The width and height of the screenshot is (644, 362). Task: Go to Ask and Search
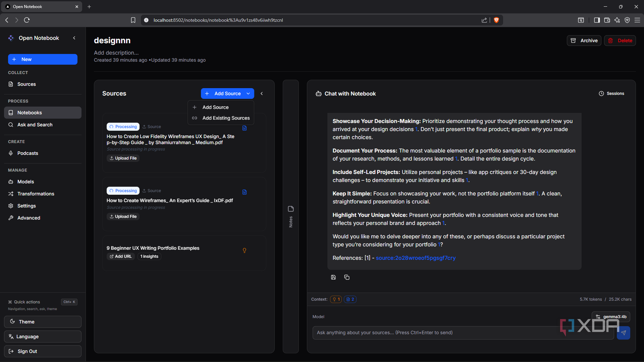coord(43,125)
